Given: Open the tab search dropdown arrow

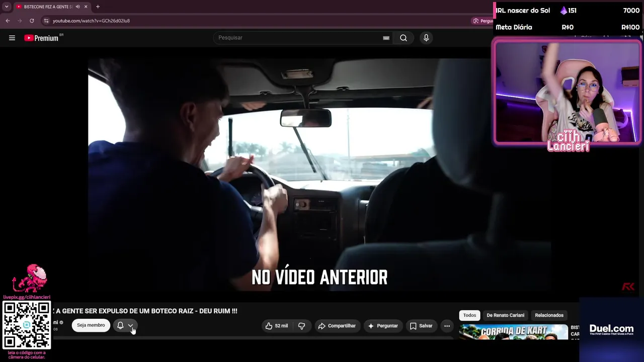Looking at the screenshot, I should pyautogui.click(x=7, y=7).
